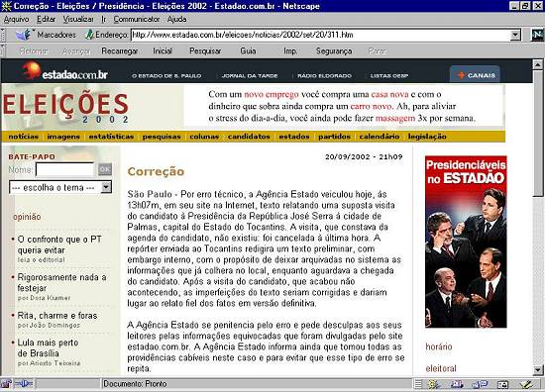Select the candidatos tab
Viewport: 545px width, 392px height.
(x=249, y=137)
